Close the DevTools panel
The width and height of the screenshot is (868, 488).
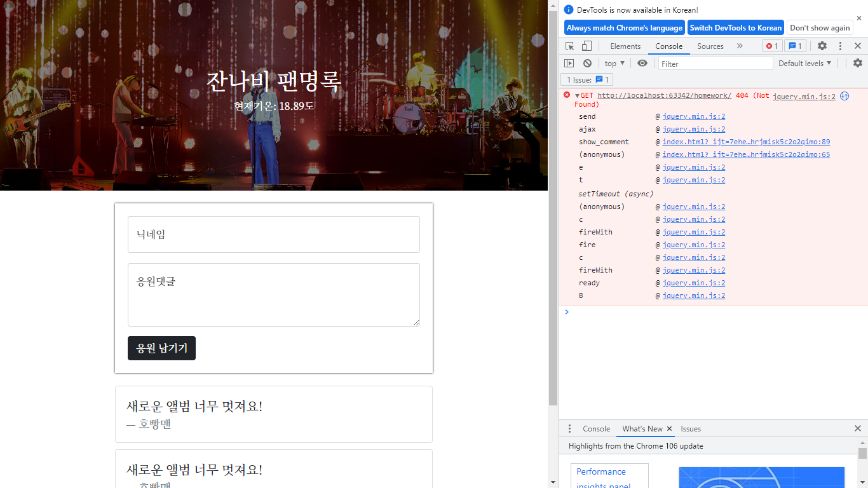pyautogui.click(x=858, y=46)
